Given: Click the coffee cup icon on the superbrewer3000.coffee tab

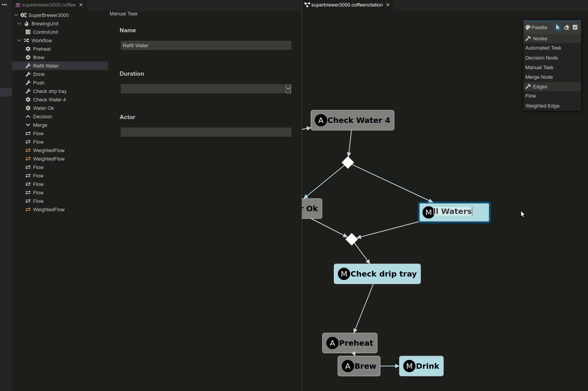Looking at the screenshot, I should [18, 5].
